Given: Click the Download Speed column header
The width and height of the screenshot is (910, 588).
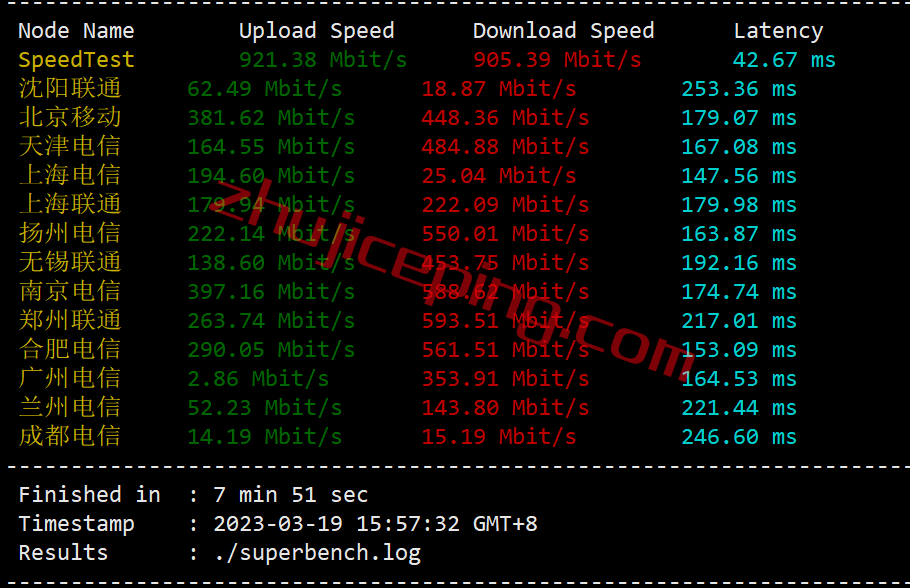Looking at the screenshot, I should tap(564, 31).
